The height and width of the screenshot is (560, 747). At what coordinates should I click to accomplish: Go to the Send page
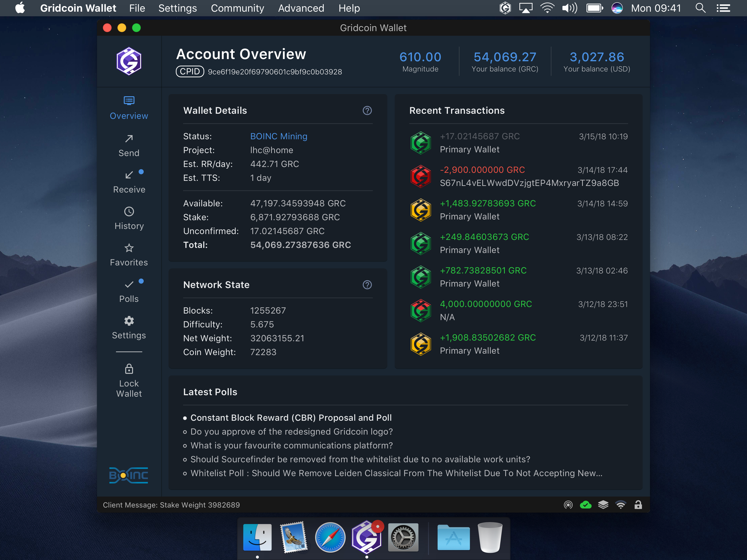point(129,146)
